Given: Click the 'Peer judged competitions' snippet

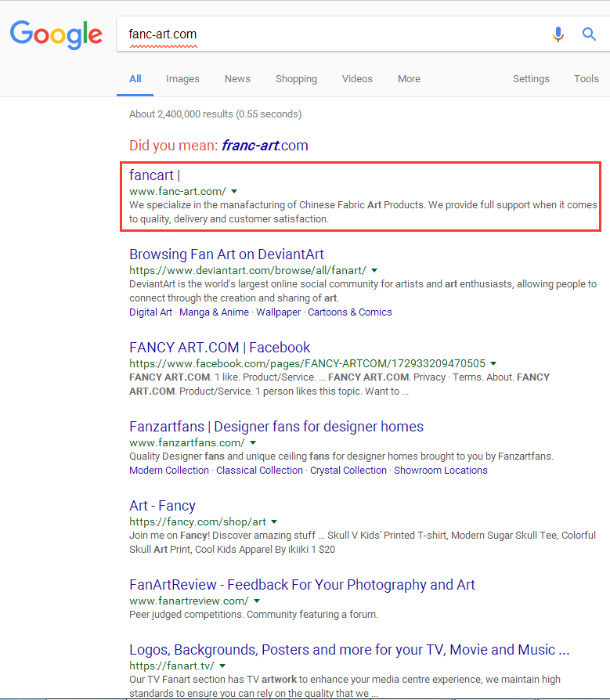Looking at the screenshot, I should pos(254,615).
